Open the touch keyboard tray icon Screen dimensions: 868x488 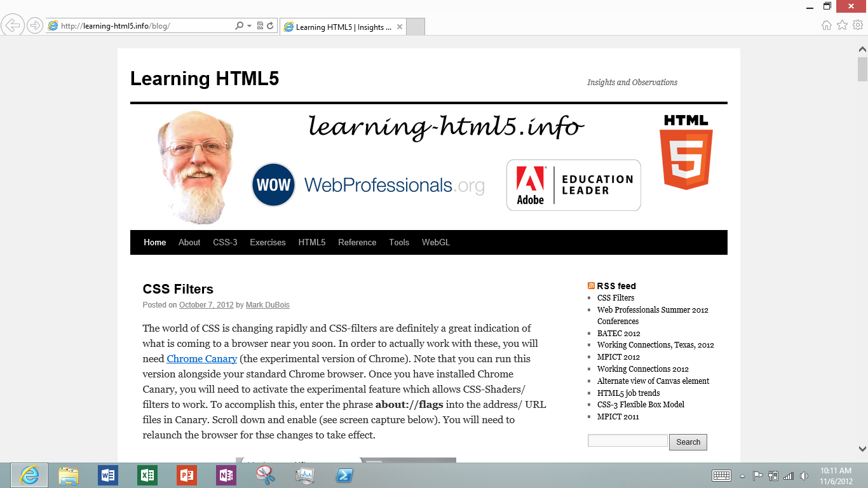722,475
